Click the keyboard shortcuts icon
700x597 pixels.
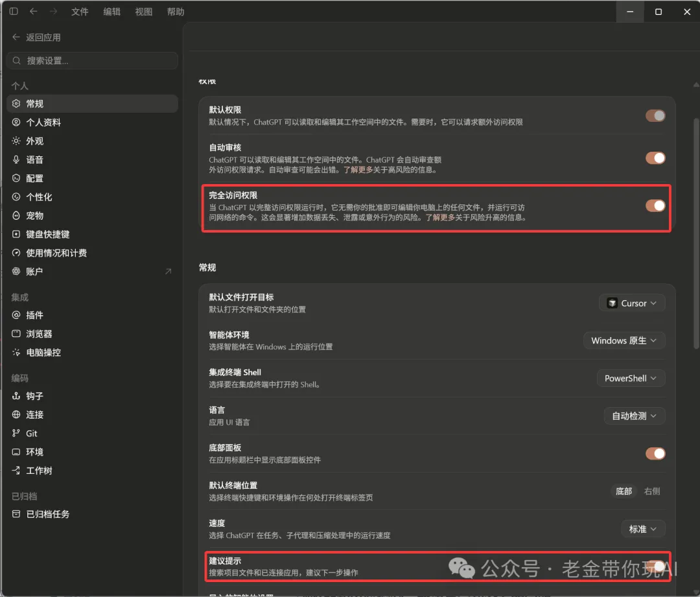(x=16, y=234)
